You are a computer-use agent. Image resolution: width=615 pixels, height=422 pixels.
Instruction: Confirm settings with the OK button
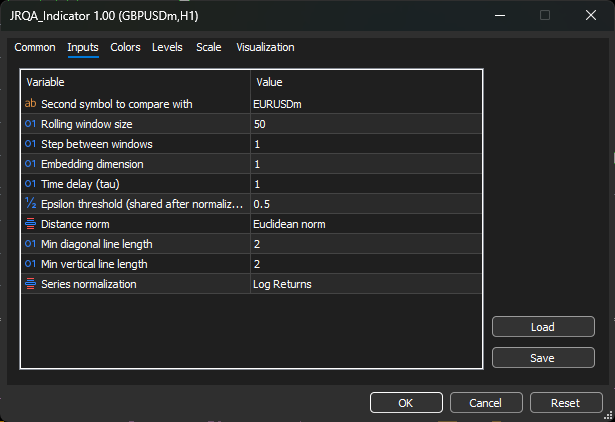coord(406,403)
